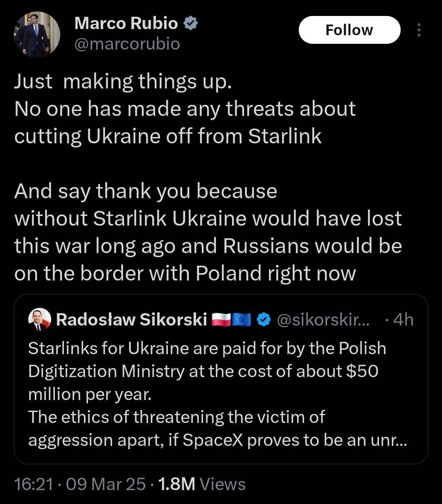This screenshot has height=504, width=442.
Task: View the 1.8M Views count
Action: [x=201, y=484]
